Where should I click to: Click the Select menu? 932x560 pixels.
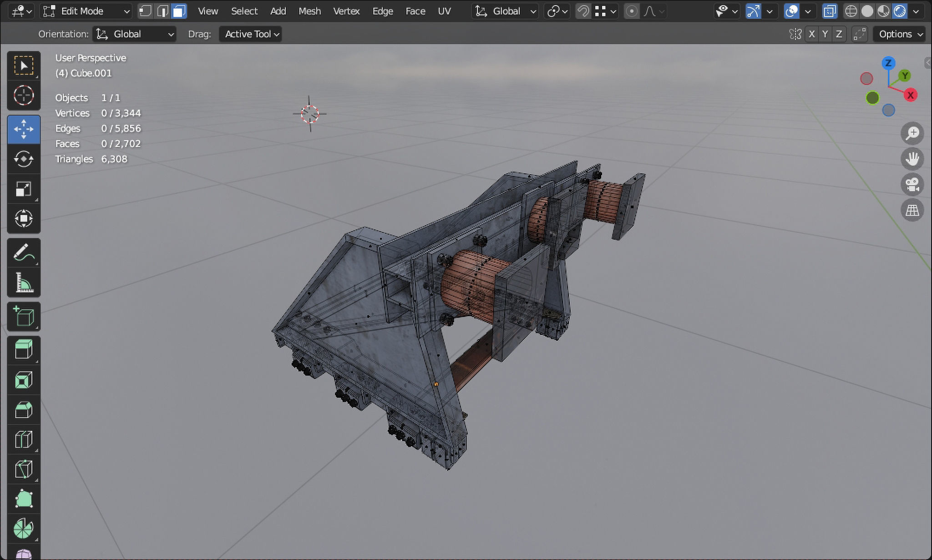click(244, 11)
